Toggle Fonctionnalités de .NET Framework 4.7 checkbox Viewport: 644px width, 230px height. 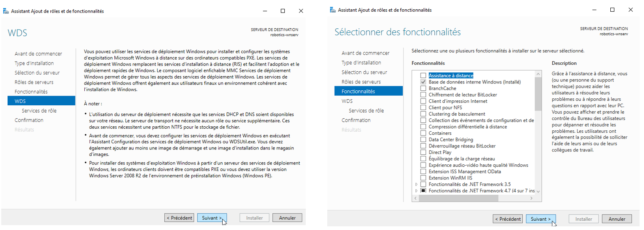tap(423, 191)
